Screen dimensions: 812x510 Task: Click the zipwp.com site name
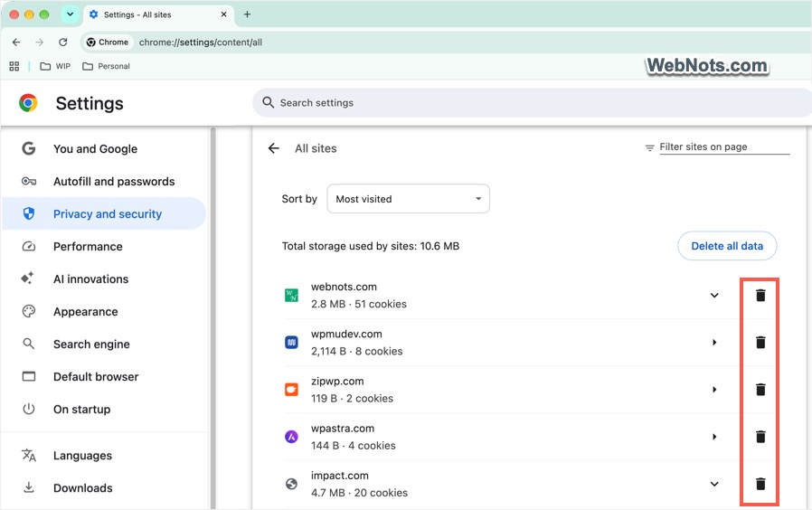click(x=337, y=381)
